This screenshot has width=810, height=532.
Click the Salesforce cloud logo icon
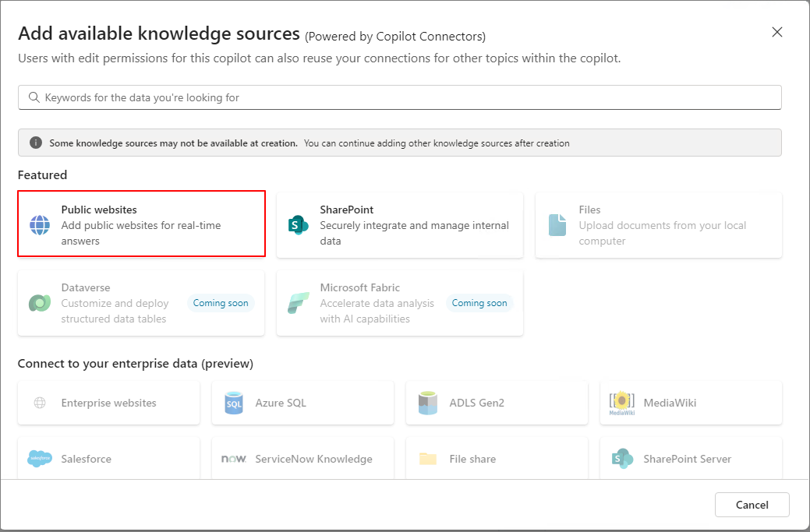[x=40, y=458]
